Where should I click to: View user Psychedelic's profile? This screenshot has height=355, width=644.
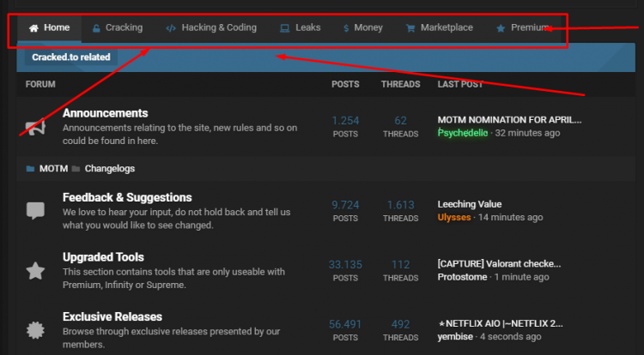pos(463,133)
